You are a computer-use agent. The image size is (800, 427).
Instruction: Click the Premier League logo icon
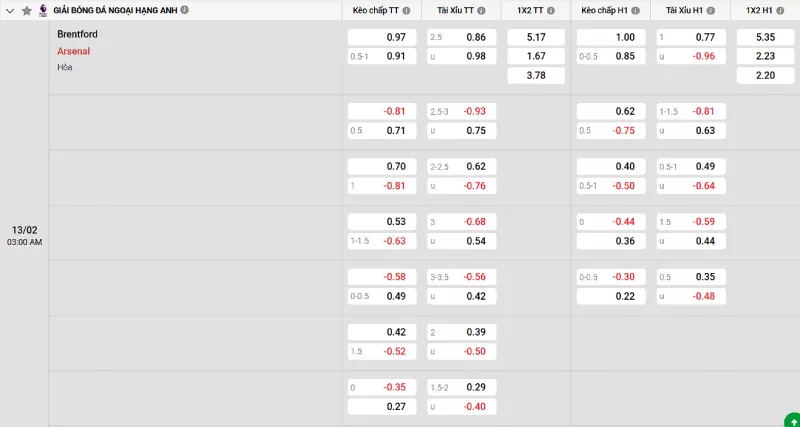43,10
